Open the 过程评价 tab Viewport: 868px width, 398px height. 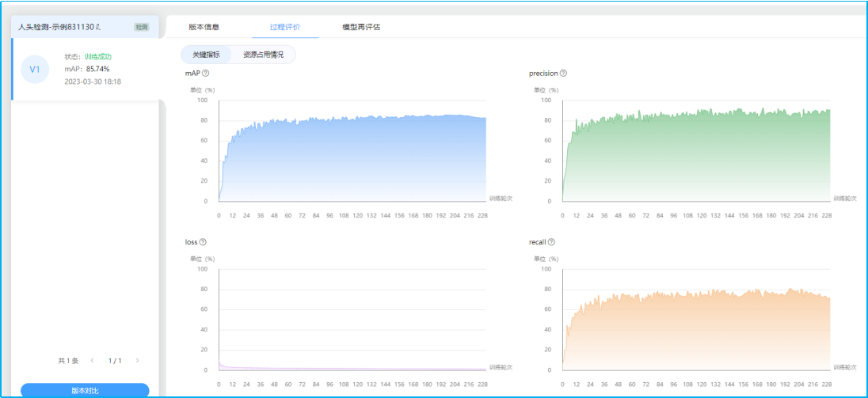tap(285, 27)
